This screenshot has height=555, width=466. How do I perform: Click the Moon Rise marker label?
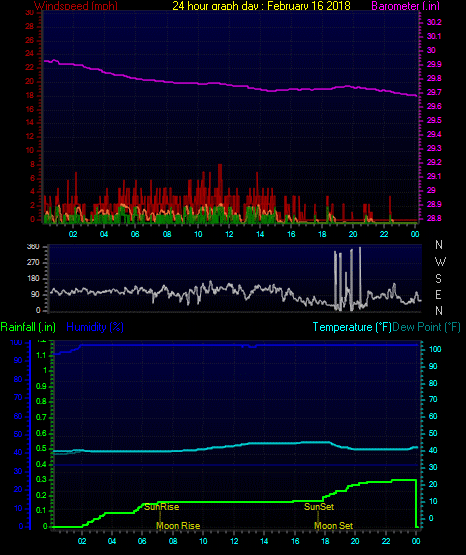click(178, 526)
